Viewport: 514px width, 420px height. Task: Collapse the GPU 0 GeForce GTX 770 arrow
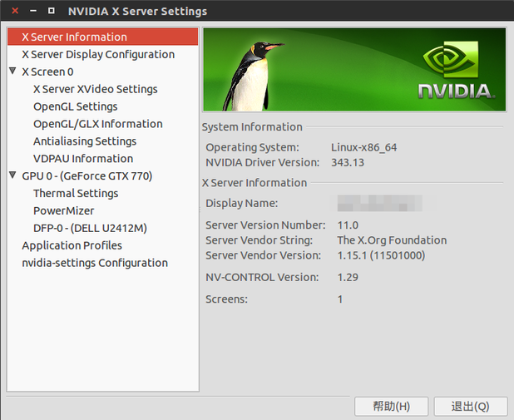coord(12,175)
